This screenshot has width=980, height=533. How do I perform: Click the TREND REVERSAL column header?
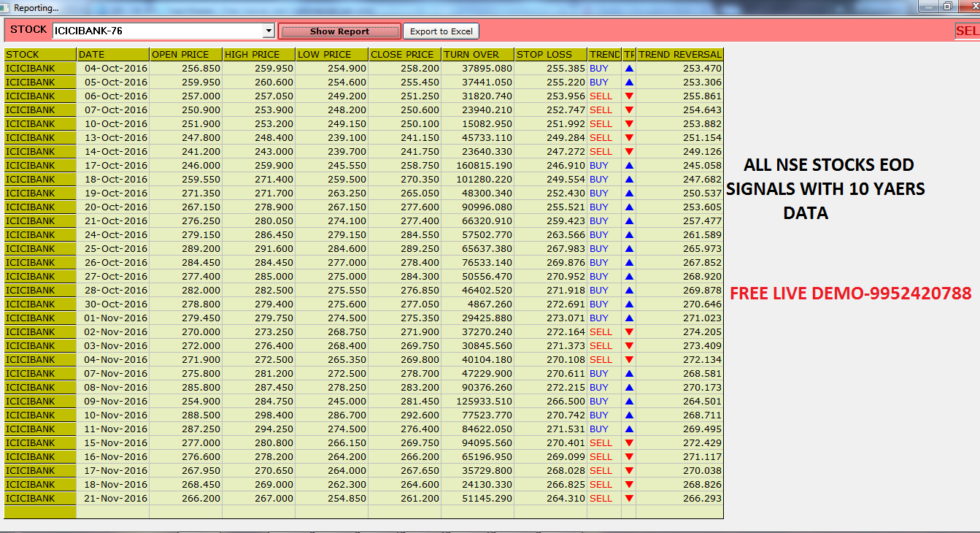tap(679, 55)
